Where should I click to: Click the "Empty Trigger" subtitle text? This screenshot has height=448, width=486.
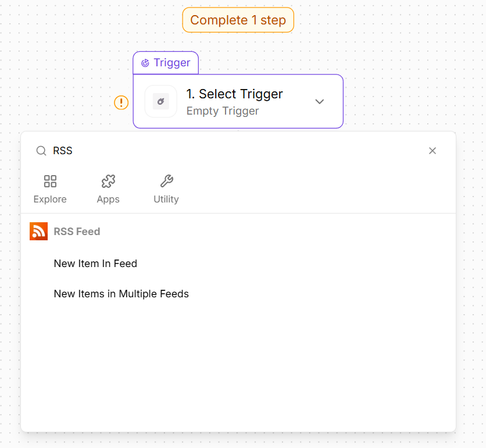(223, 111)
